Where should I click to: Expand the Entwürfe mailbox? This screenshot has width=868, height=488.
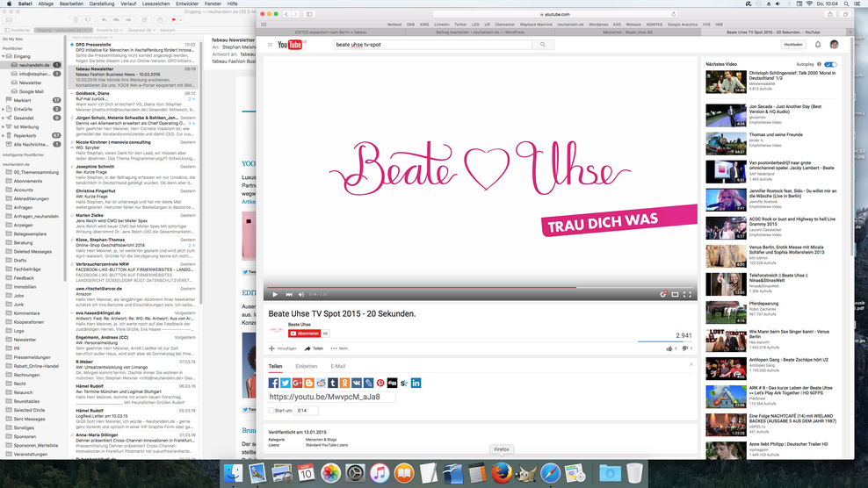tap(4, 110)
